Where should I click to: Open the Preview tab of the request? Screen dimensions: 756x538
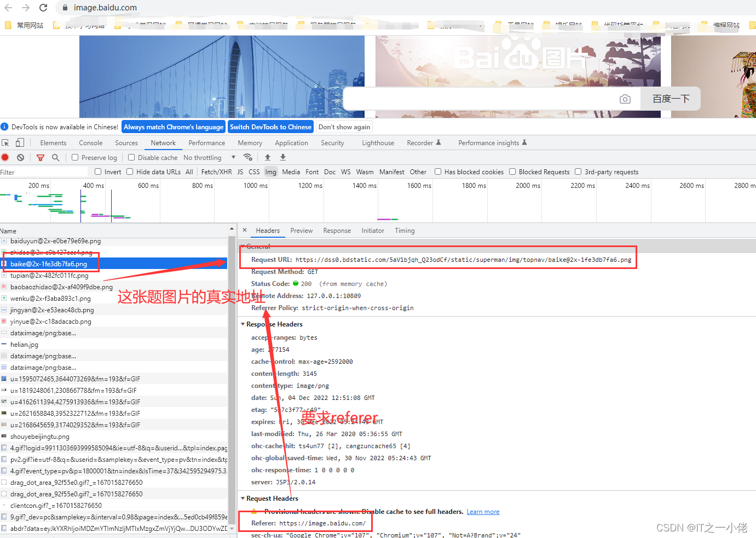click(x=302, y=231)
